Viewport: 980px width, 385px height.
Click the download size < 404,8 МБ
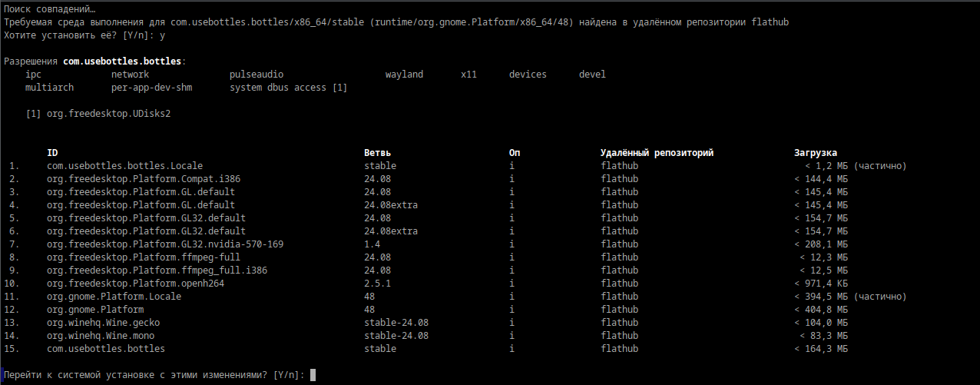(x=821, y=309)
